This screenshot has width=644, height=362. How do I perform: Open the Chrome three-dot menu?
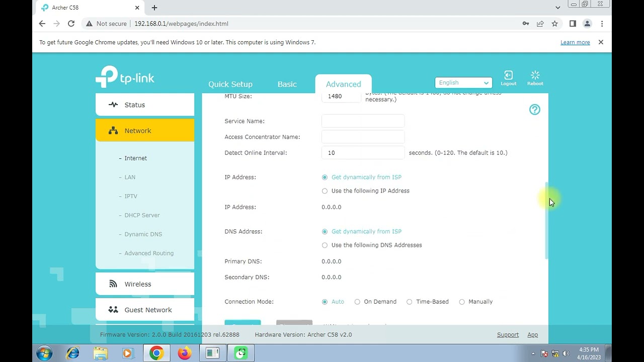point(602,24)
